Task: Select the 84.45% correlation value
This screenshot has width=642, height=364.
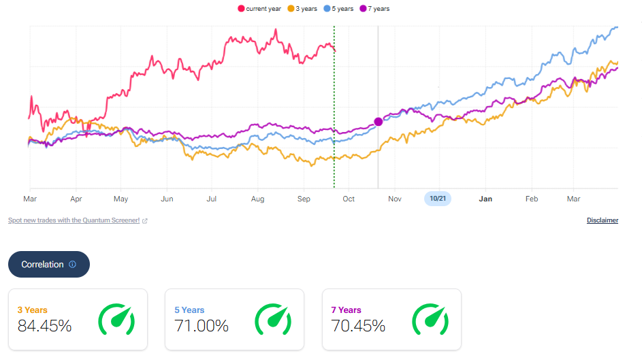Action: 44,326
